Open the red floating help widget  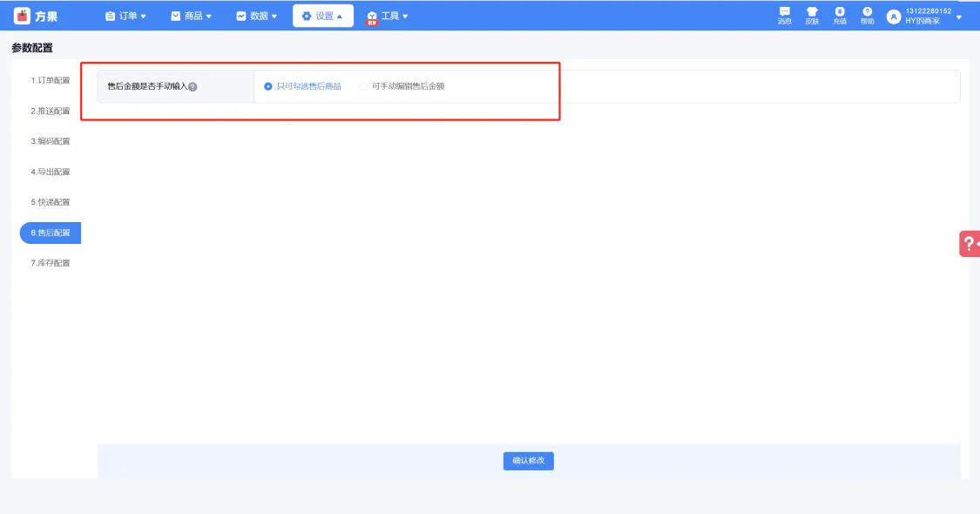(x=970, y=244)
